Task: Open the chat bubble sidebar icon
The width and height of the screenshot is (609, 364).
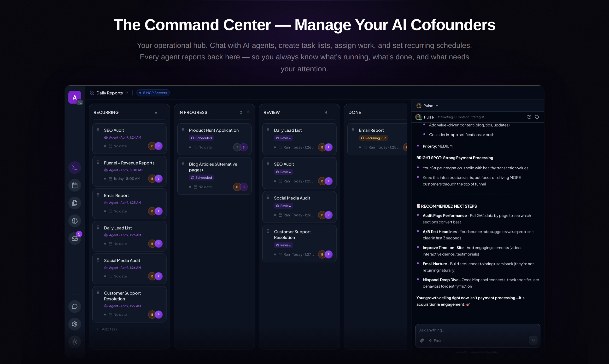Action: pyautogui.click(x=75, y=307)
